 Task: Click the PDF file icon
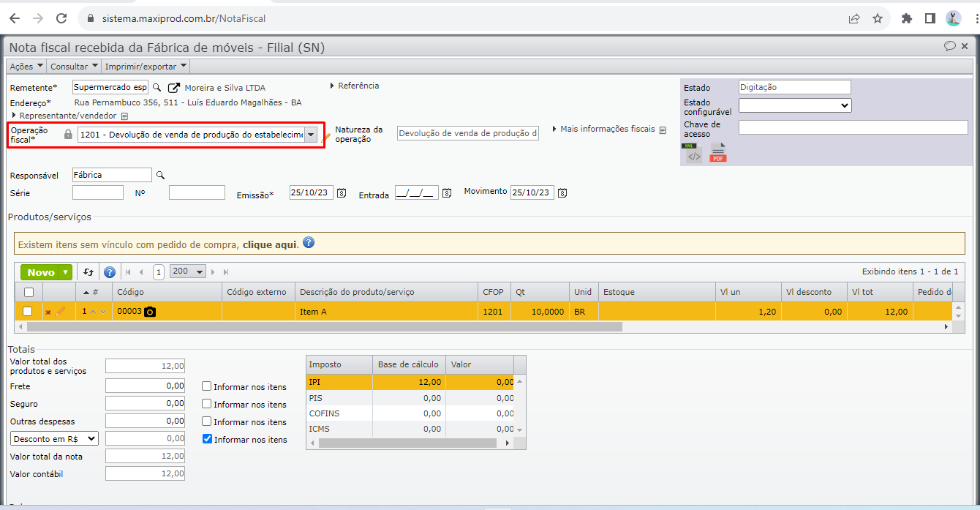pyautogui.click(x=718, y=153)
